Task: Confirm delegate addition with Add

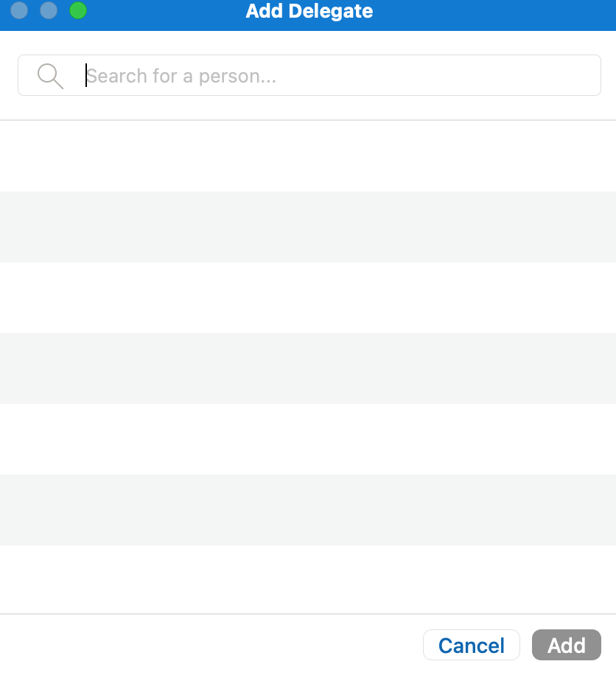Action: (566, 644)
